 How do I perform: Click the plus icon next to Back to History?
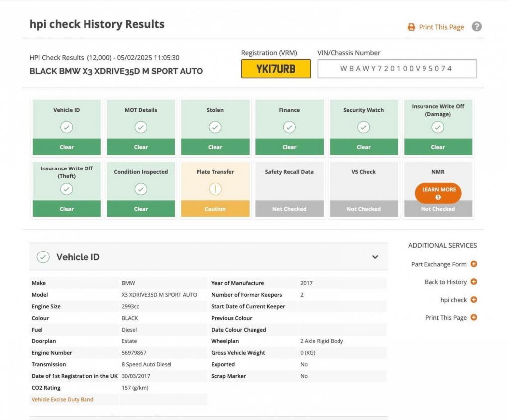(474, 282)
